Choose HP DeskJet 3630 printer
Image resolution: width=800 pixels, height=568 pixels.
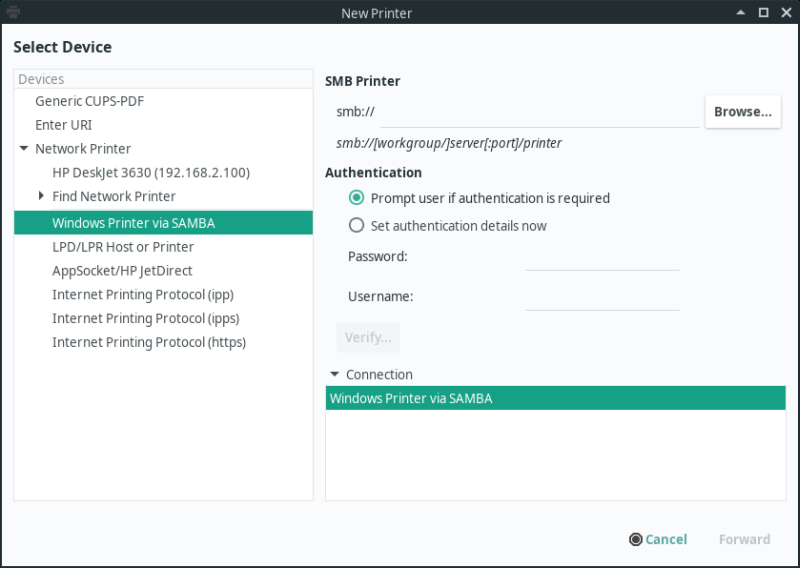tap(150, 173)
